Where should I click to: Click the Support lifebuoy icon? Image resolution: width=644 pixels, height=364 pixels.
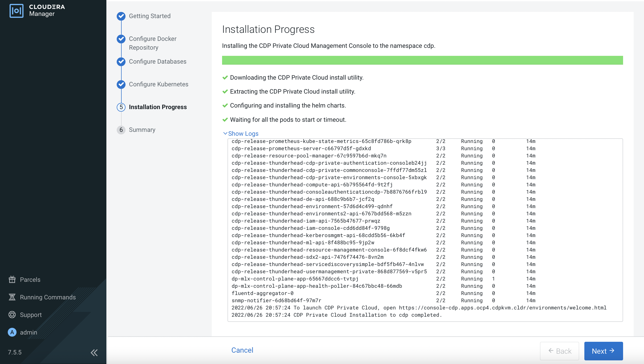(x=12, y=315)
